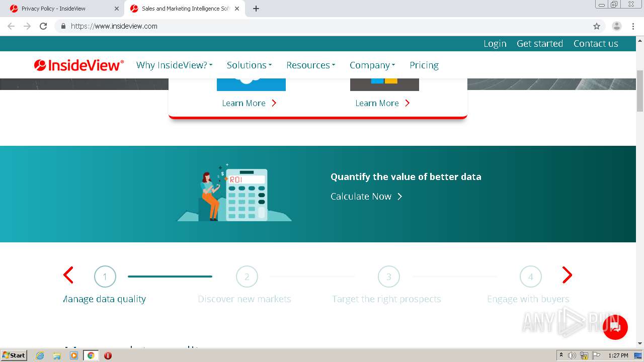
Task: Click the Windows Start button
Action: point(14,355)
